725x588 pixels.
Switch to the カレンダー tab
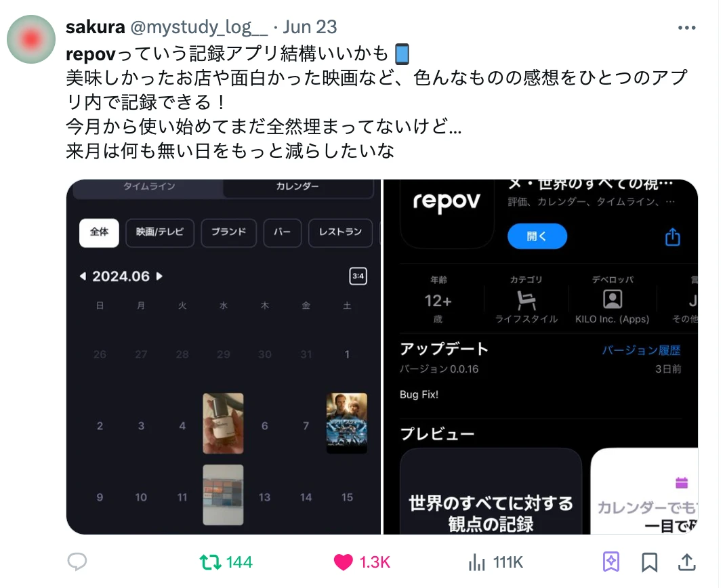point(297,186)
